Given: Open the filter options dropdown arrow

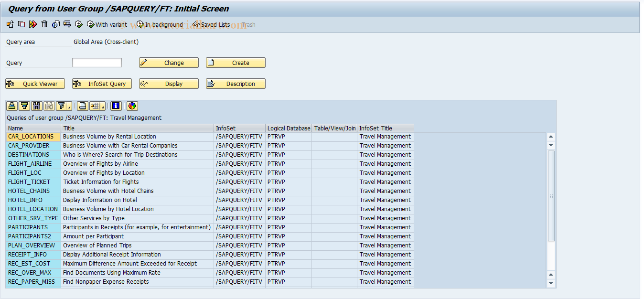Looking at the screenshot, I should (70, 106).
